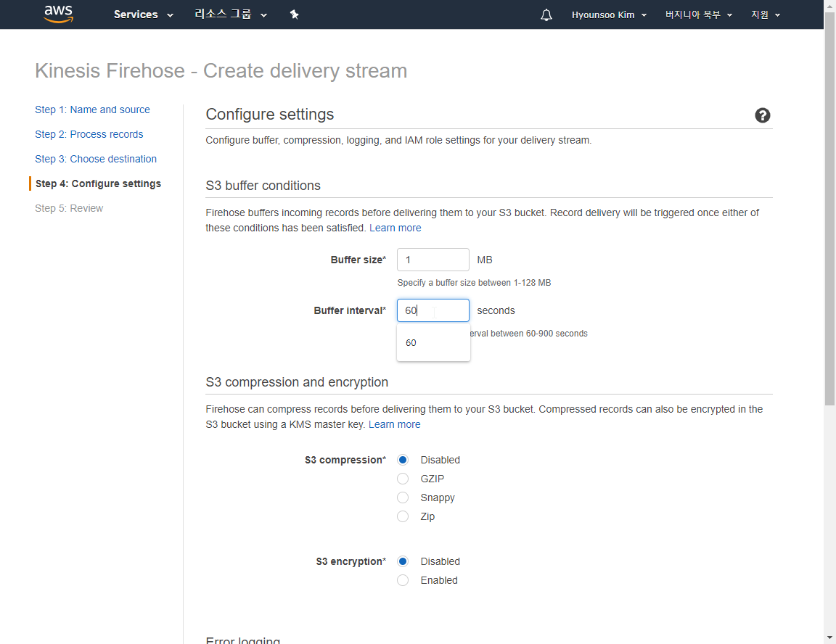Open Learn more link for S3 buffer conditions
The width and height of the screenshot is (836, 644).
(x=395, y=228)
